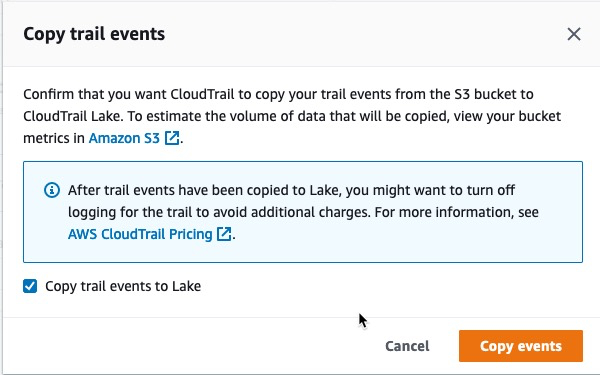Cancel copying trail events
This screenshot has width=600, height=375.
(407, 346)
